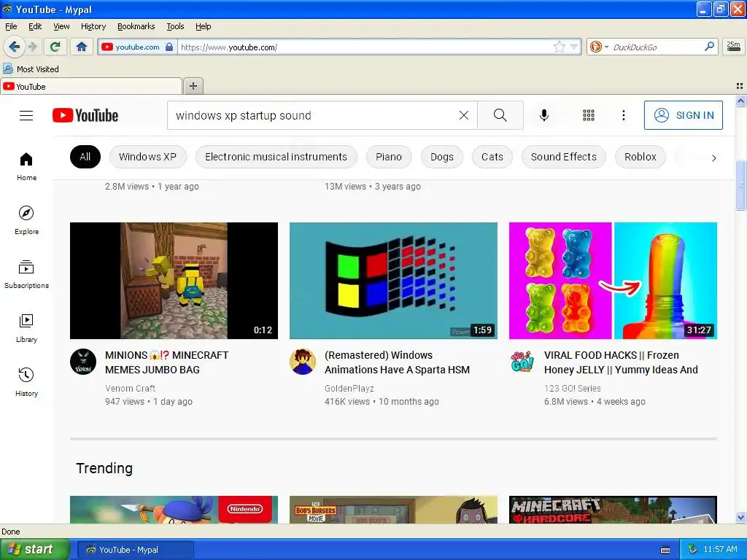747x560 pixels.
Task: Select the Windows XP filter chip
Action: 147,157
